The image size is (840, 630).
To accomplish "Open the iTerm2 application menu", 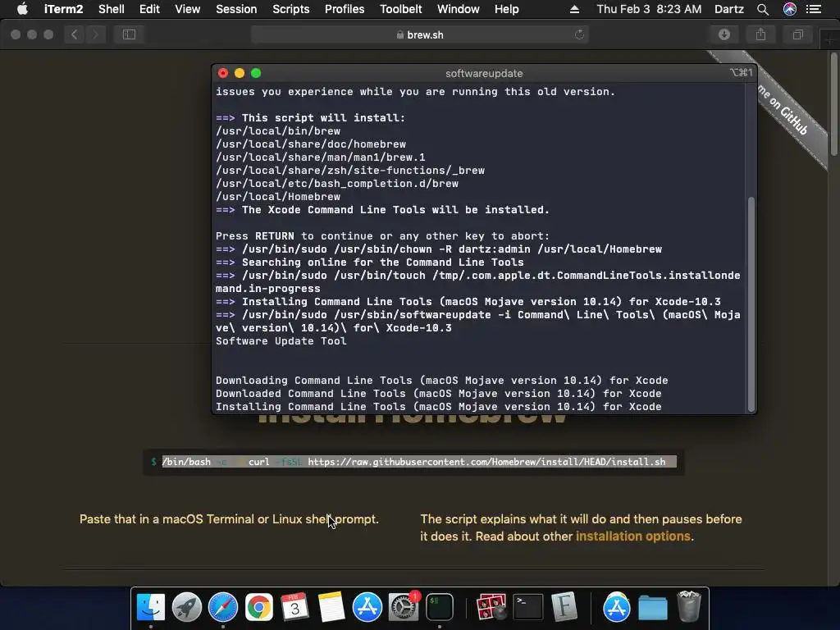I will [x=63, y=9].
